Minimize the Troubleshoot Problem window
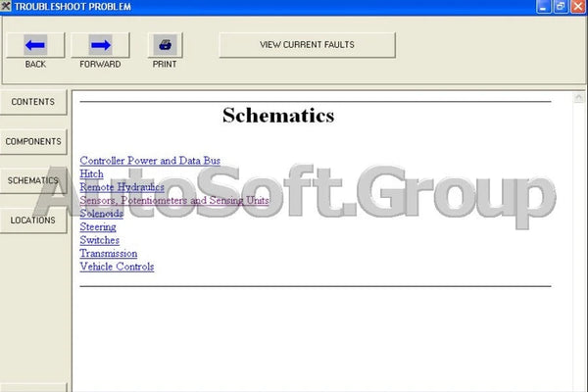The image size is (588, 392). 543,7
